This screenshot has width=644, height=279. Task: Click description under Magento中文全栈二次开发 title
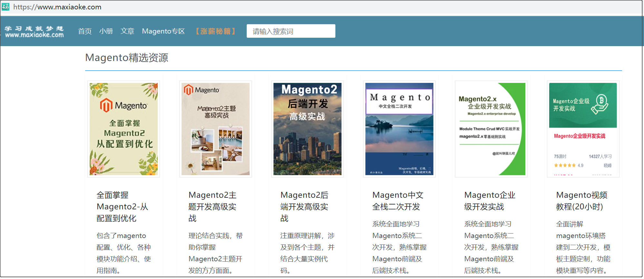point(399,247)
